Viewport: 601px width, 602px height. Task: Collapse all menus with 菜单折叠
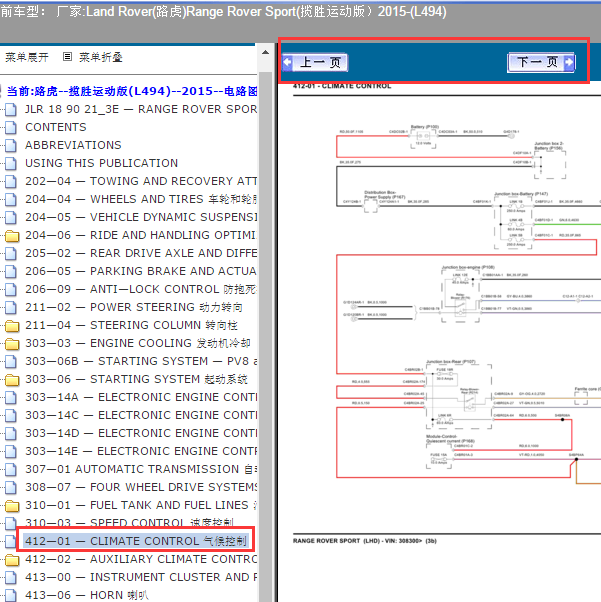pyautogui.click(x=101, y=58)
